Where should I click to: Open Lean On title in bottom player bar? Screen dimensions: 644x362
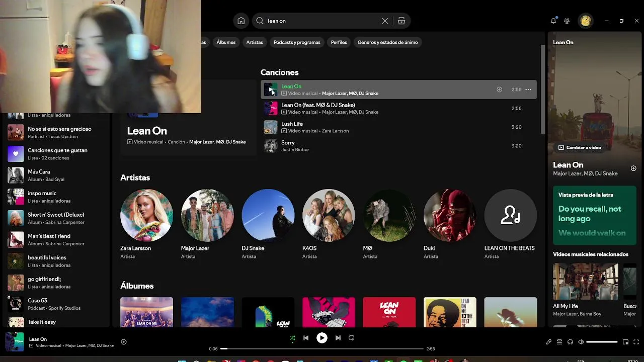(x=38, y=339)
